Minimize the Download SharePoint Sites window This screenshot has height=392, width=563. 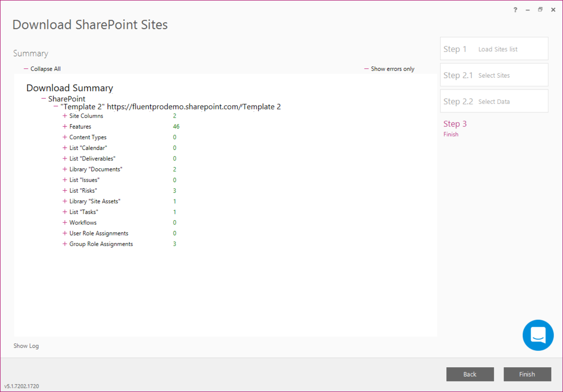coord(528,10)
